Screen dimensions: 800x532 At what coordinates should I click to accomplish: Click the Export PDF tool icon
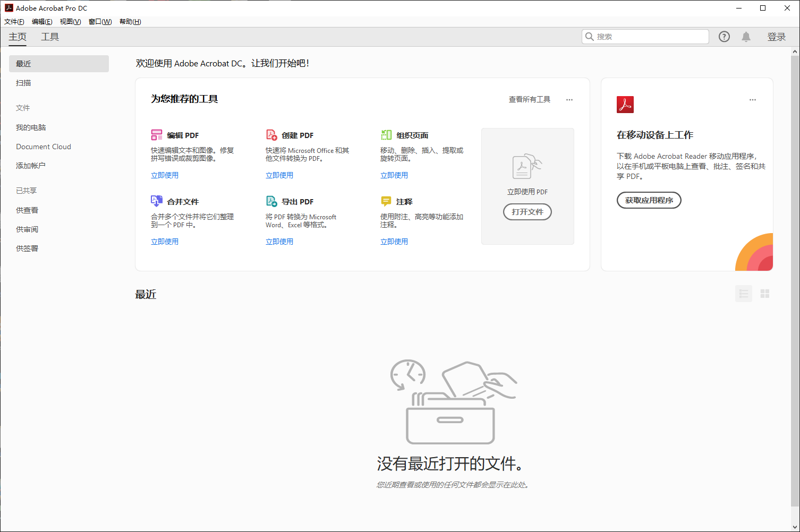click(271, 201)
